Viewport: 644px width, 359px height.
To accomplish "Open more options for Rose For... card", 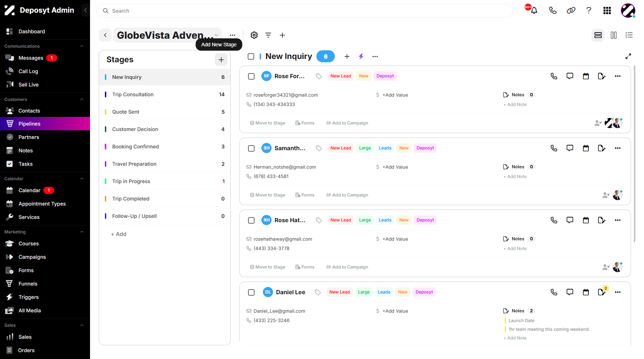I will 618,76.
